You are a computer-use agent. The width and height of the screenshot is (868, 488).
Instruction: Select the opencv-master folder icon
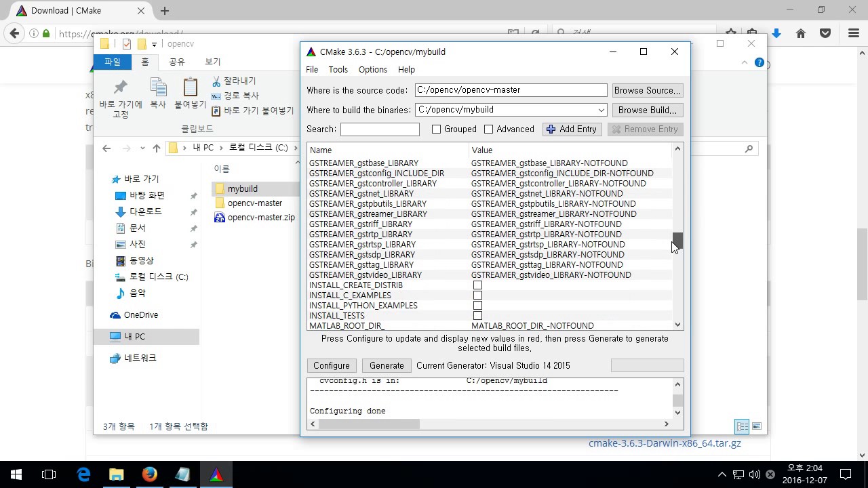point(219,203)
